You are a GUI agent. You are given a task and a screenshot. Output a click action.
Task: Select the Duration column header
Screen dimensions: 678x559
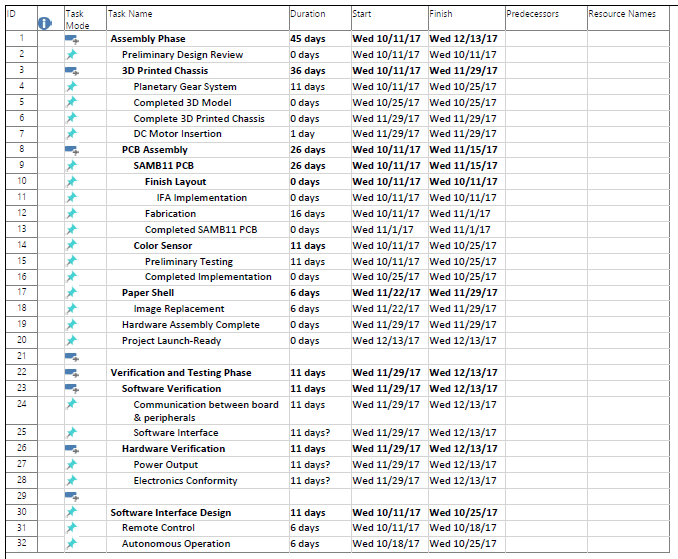[320, 18]
